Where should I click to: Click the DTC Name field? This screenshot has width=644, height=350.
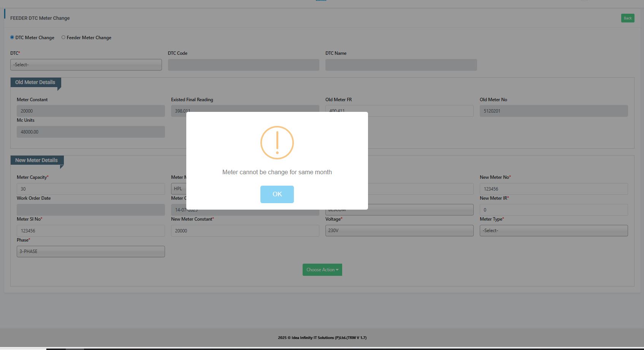(x=401, y=65)
